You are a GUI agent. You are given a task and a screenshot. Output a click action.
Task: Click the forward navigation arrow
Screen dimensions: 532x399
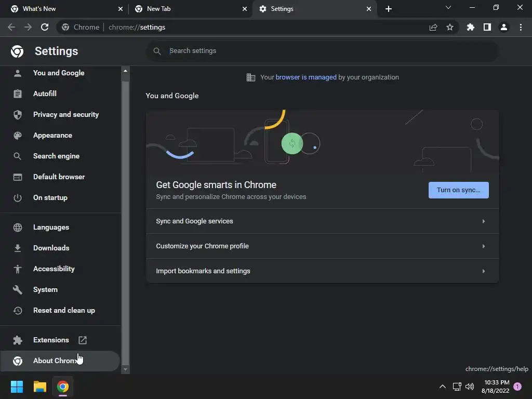[28, 27]
